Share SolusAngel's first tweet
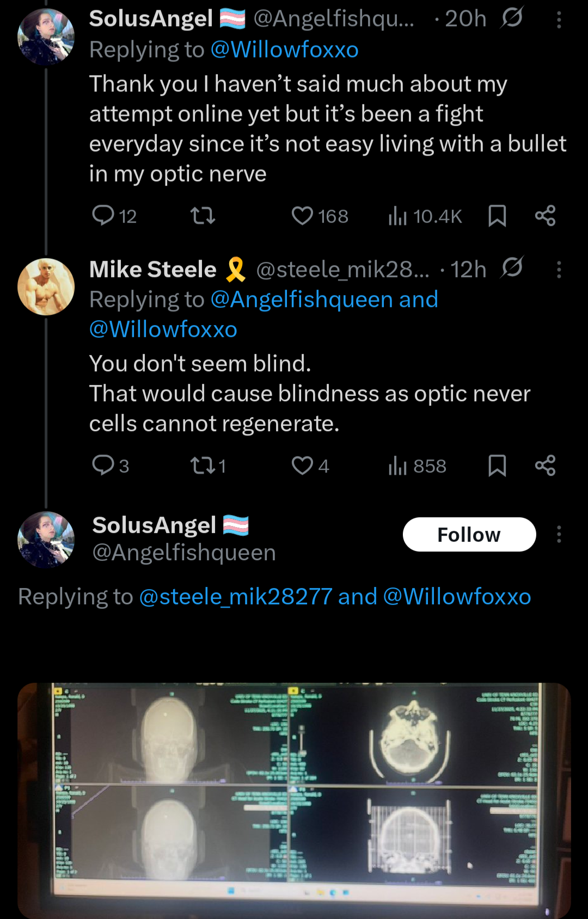Image resolution: width=588 pixels, height=919 pixels. [545, 216]
